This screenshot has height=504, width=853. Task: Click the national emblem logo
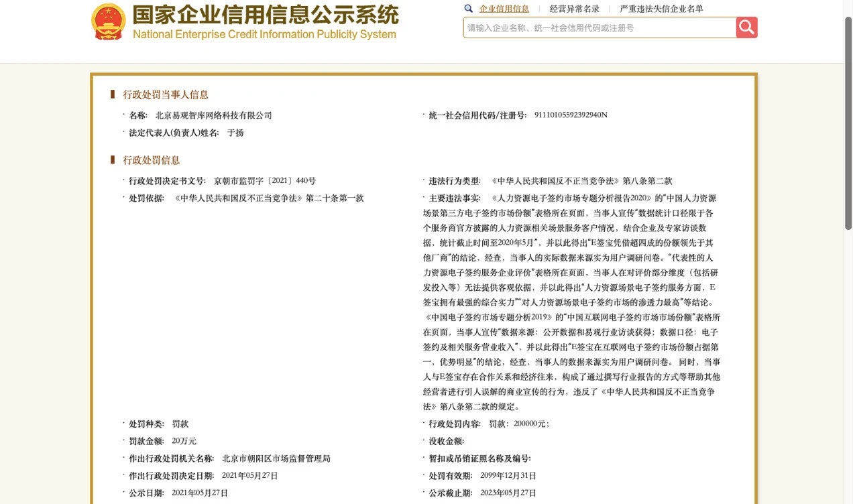click(x=108, y=22)
